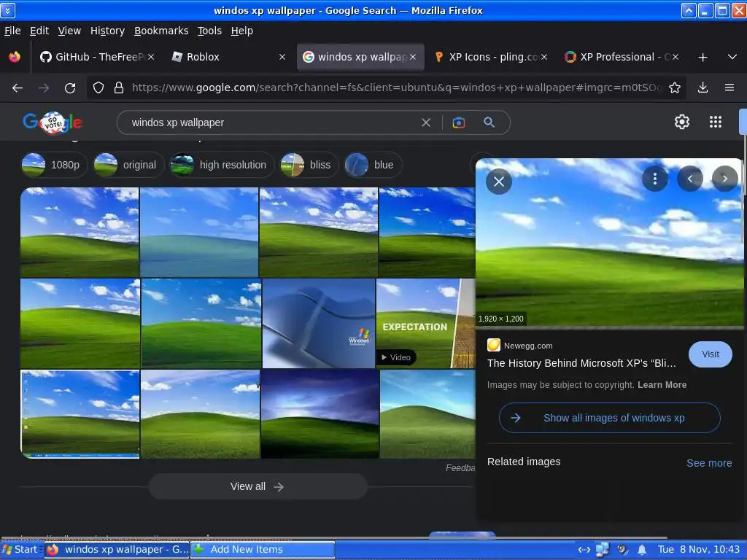Viewport: 747px width, 560px height.
Task: Open the large Bliss preview image
Action: click(x=609, y=243)
